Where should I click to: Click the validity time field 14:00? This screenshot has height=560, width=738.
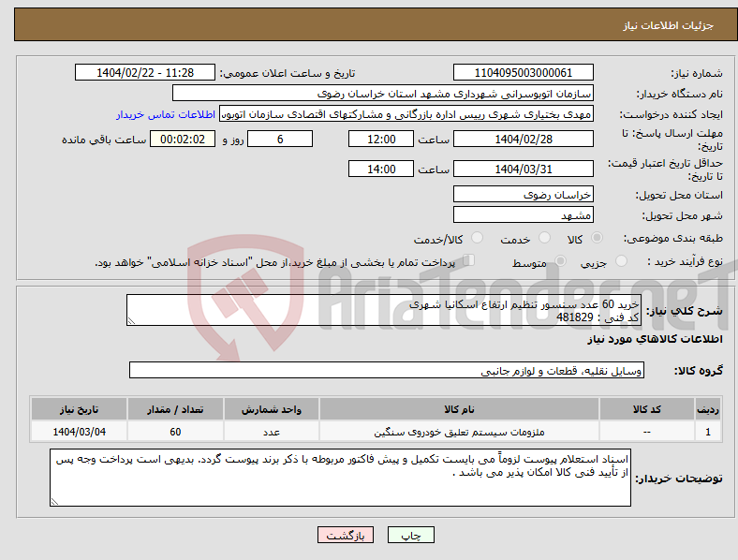pos(381,169)
